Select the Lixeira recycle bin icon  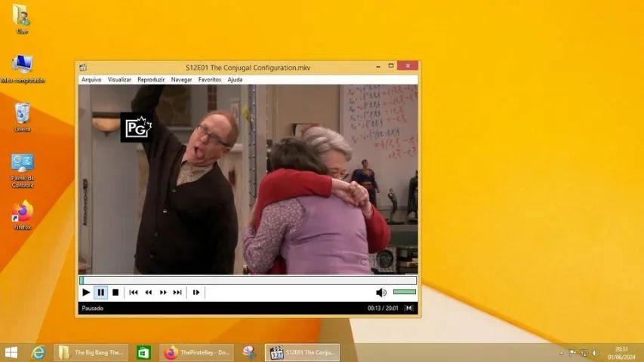(x=23, y=118)
